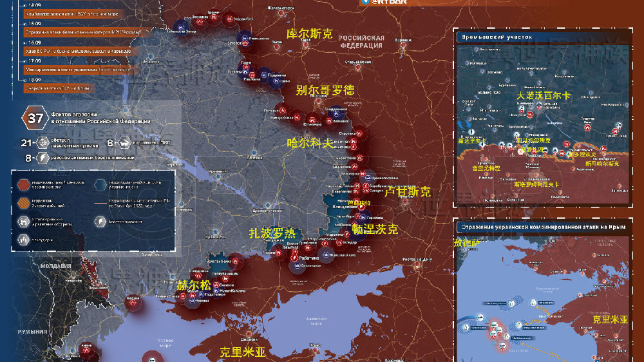Click the Crimea attack inset title bar
Image resolution: width=644 pixels, height=362 pixels.
click(543, 227)
